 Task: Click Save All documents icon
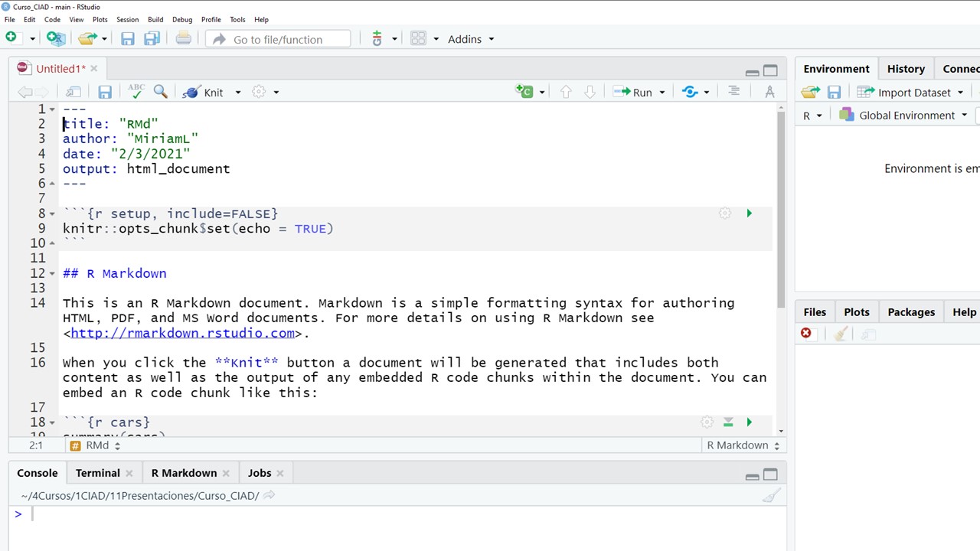tap(152, 39)
